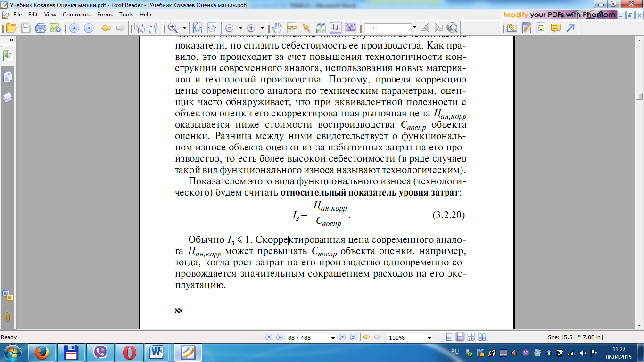The width and height of the screenshot is (644, 362).
Task: Open the text viewer with glasses icon
Action: pos(292,27)
